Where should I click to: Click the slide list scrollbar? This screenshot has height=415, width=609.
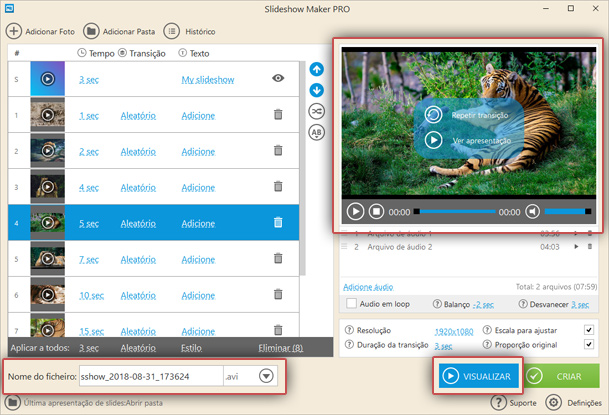[302, 168]
